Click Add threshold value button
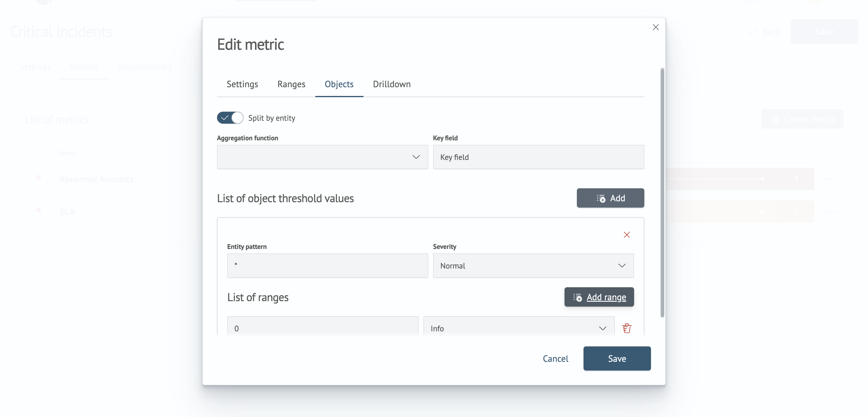868x417 pixels. point(610,198)
